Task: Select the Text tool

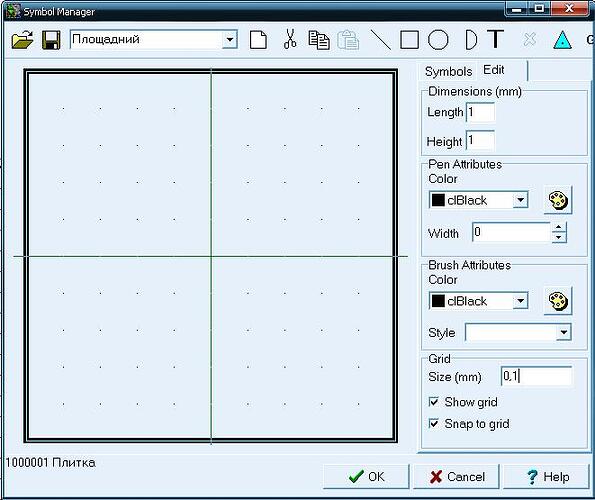Action: [496, 39]
